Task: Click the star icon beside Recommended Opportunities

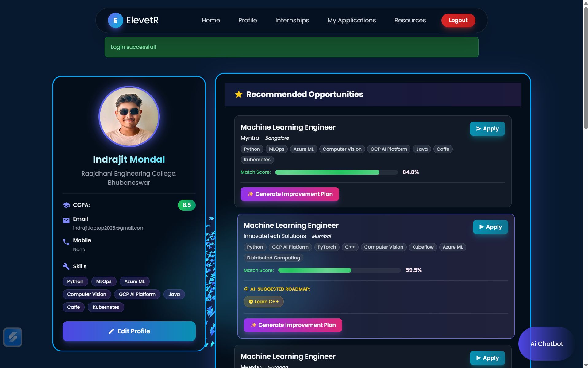Action: (x=239, y=94)
